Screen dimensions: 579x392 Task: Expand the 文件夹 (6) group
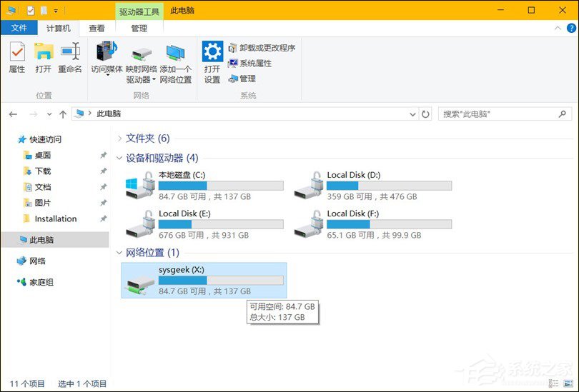(119, 139)
